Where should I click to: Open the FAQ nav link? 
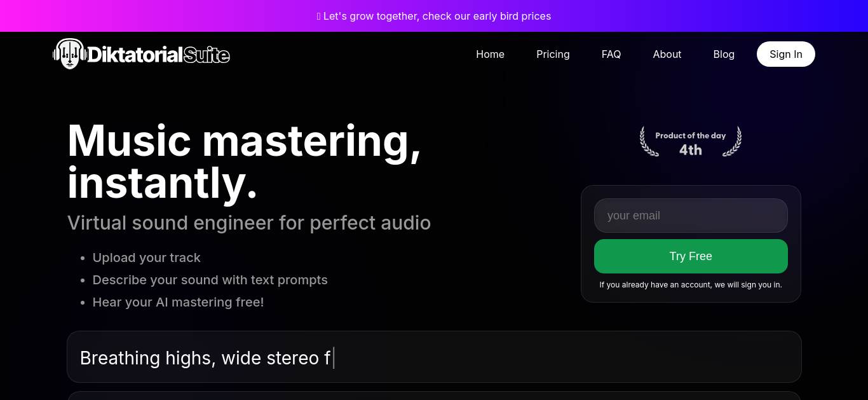(611, 54)
